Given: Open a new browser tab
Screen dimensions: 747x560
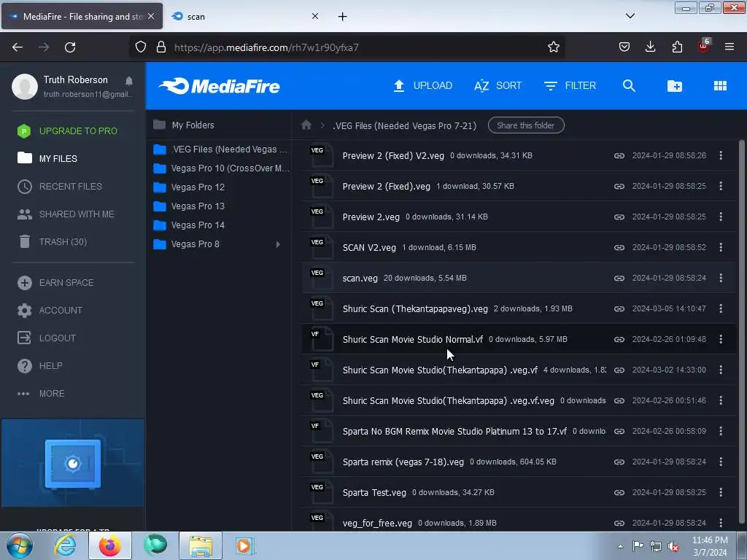Looking at the screenshot, I should (343, 17).
